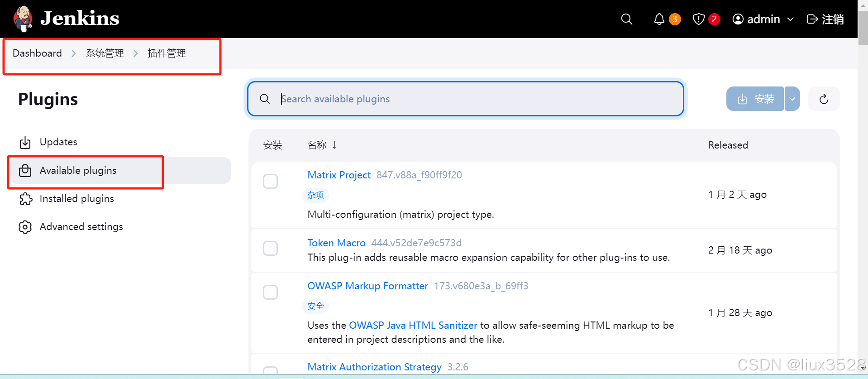Open the Matrix Project plugin link

pyautogui.click(x=339, y=175)
